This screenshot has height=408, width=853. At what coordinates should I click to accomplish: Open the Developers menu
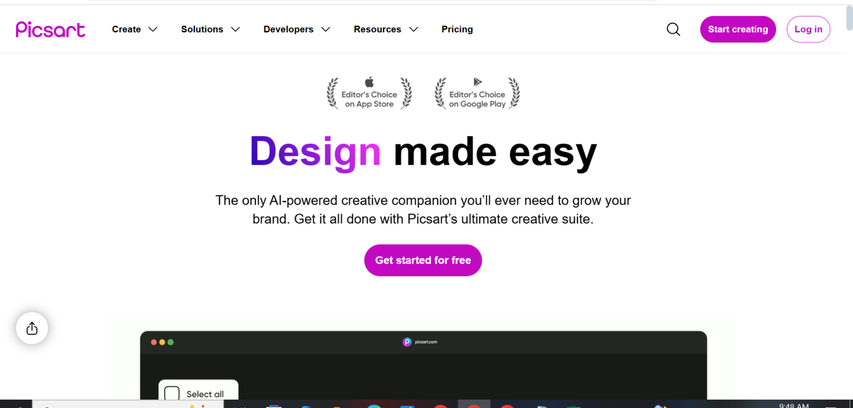pyautogui.click(x=288, y=29)
